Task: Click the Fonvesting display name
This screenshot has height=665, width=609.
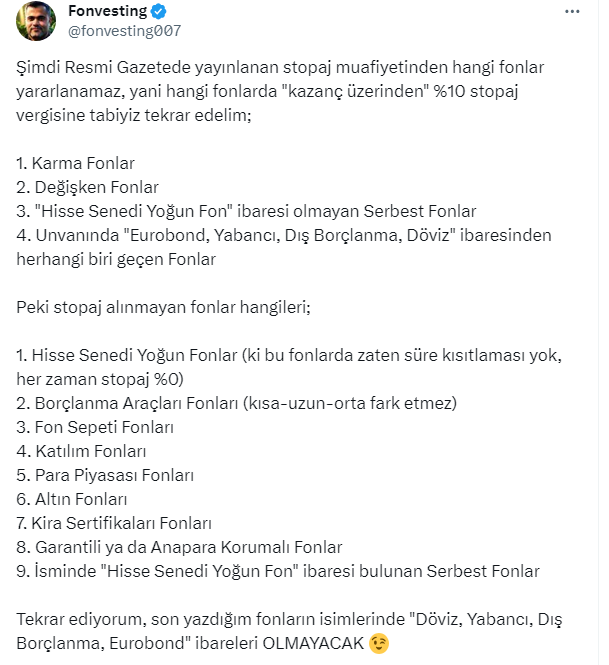Action: click(x=106, y=12)
